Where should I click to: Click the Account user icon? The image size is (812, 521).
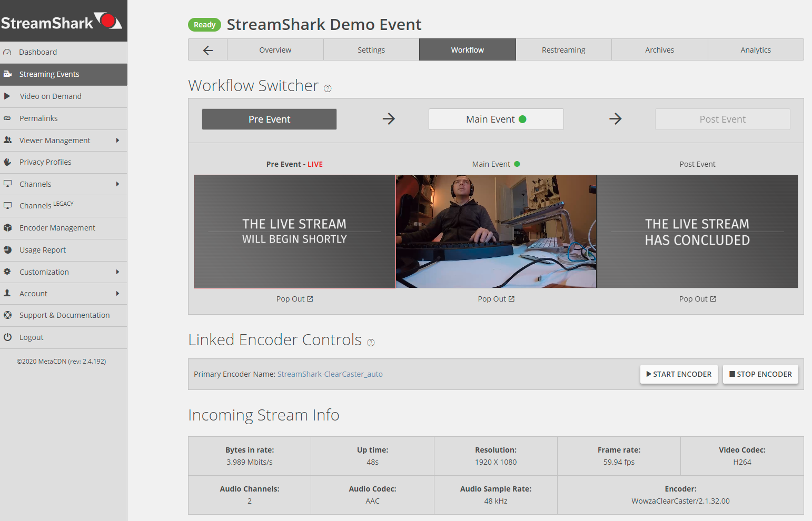7,293
